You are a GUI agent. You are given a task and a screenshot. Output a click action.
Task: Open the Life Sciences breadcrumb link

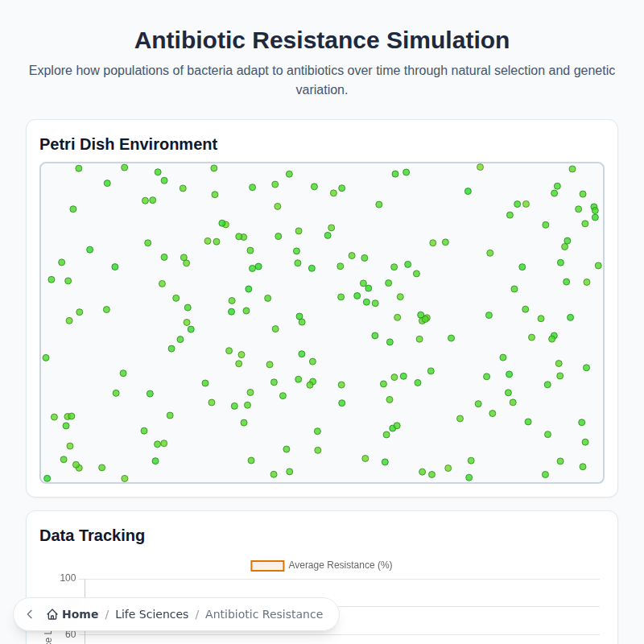(152, 613)
